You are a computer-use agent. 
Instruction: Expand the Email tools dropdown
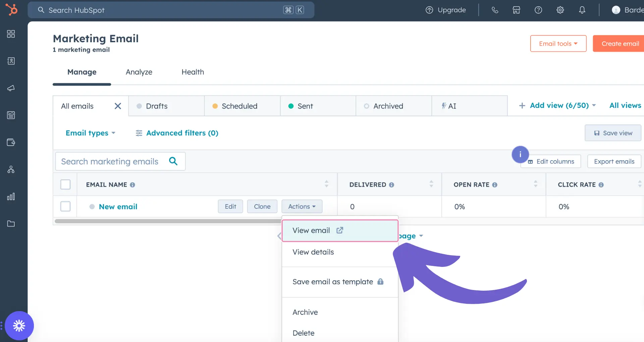(558, 44)
